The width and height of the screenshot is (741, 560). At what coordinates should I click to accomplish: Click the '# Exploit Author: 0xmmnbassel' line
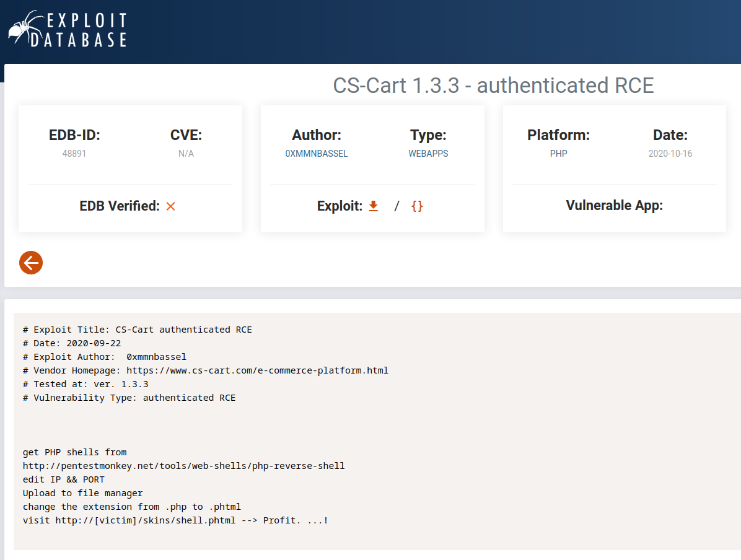click(x=105, y=357)
